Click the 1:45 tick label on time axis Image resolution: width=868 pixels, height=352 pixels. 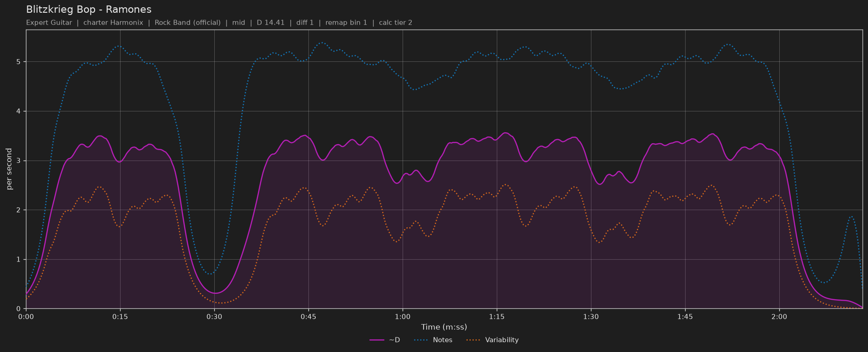(x=685, y=317)
